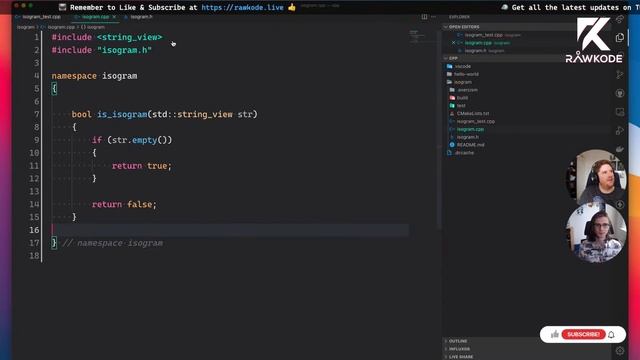Click the README.md info icon
Image resolution: width=640 pixels, height=360 pixels.
click(452, 145)
